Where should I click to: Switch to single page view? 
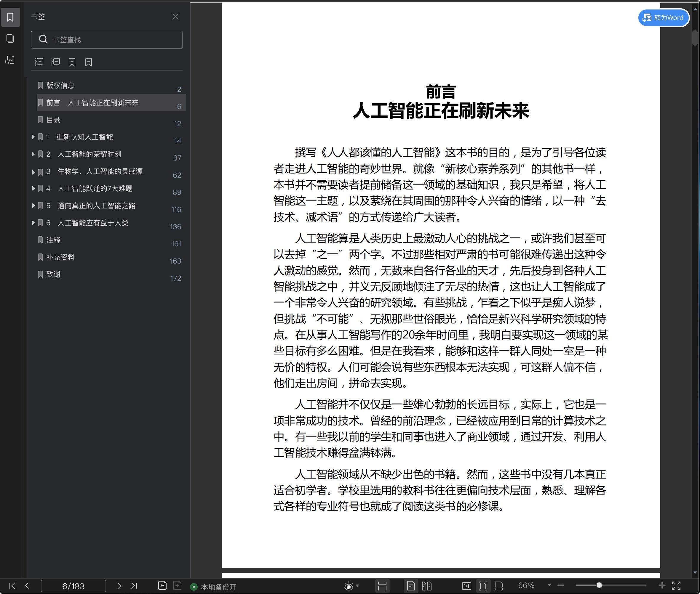411,586
